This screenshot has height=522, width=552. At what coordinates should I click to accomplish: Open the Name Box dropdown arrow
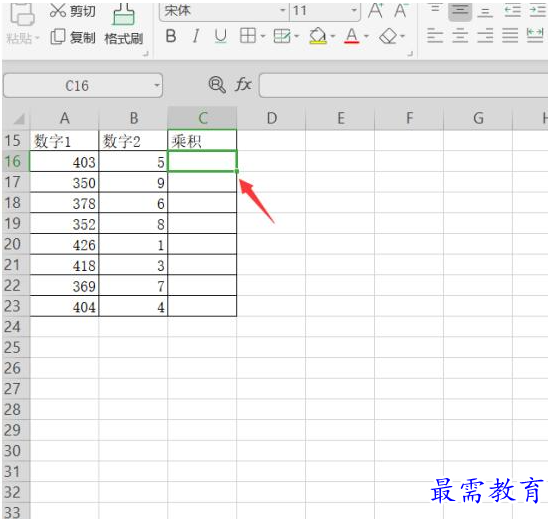[x=157, y=85]
